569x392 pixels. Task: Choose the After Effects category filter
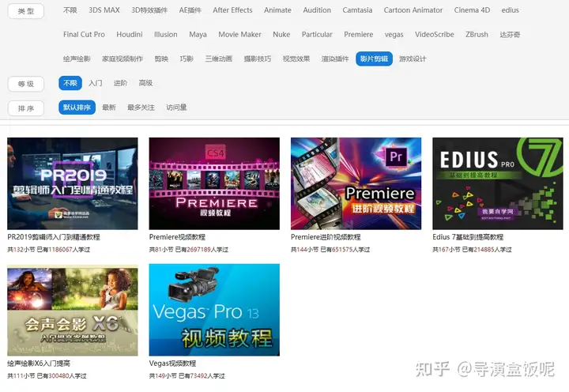pyautogui.click(x=232, y=10)
